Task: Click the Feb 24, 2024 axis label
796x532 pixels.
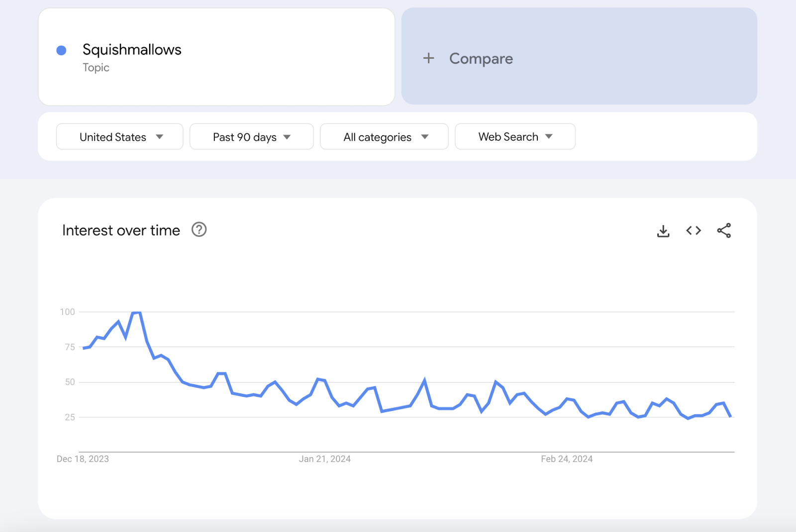Action: coord(567,459)
